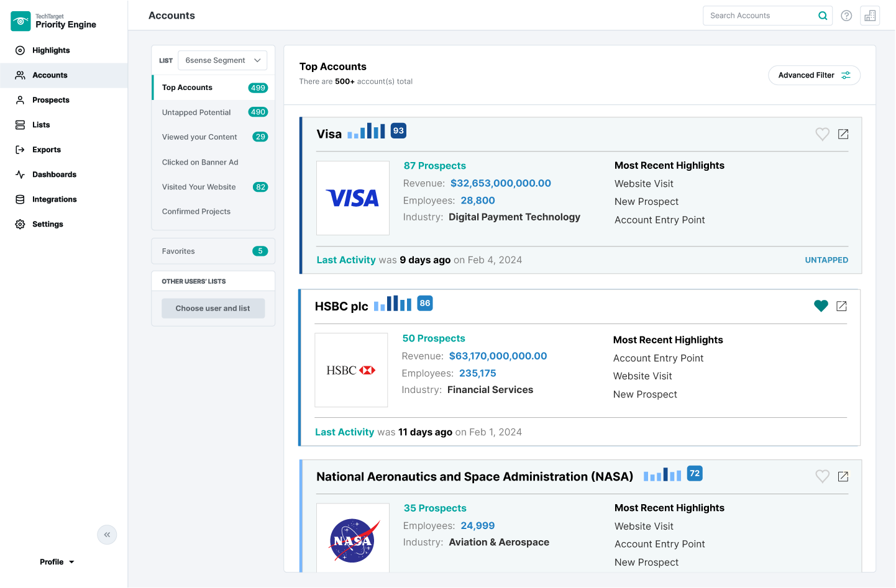The image size is (896, 588).
Task: Click the help question-mark icon
Action: coord(846,16)
